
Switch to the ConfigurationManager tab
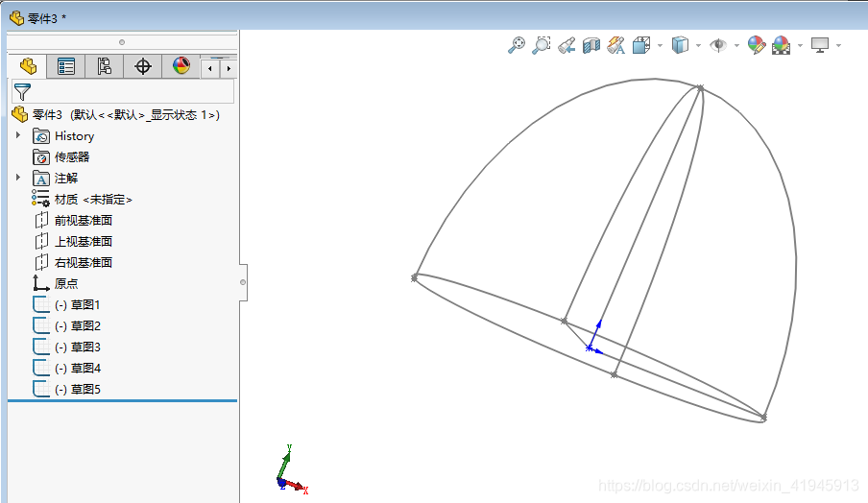(x=104, y=66)
